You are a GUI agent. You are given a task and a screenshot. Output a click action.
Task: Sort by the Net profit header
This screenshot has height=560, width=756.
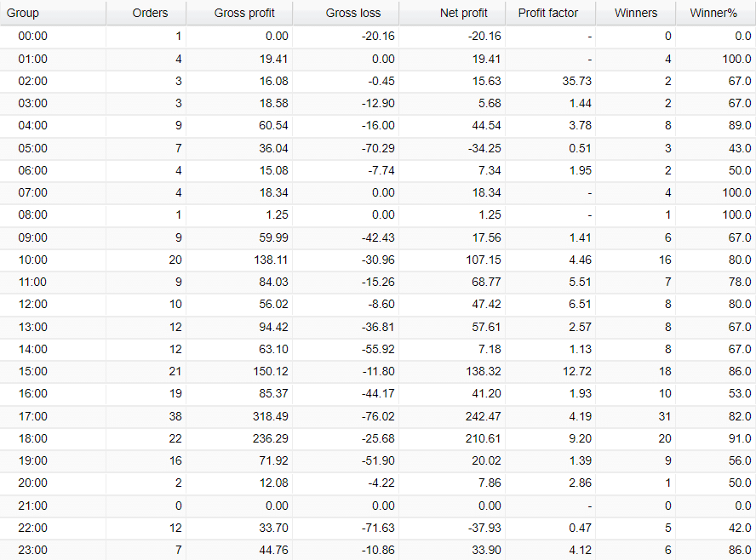pos(464,13)
